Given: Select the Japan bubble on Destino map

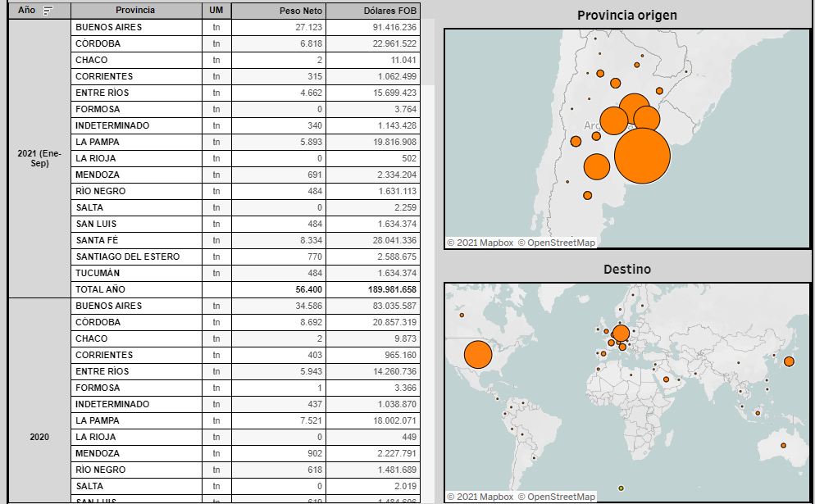Looking at the screenshot, I should [x=789, y=361].
